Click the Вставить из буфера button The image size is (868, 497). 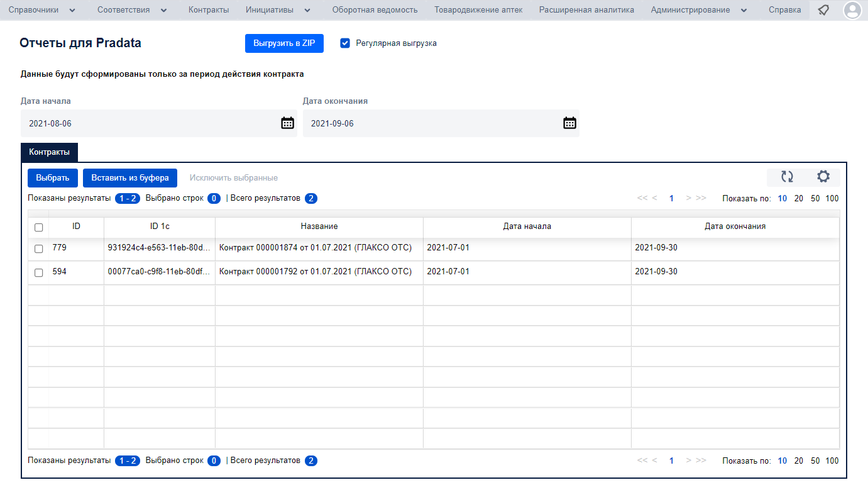coord(130,178)
